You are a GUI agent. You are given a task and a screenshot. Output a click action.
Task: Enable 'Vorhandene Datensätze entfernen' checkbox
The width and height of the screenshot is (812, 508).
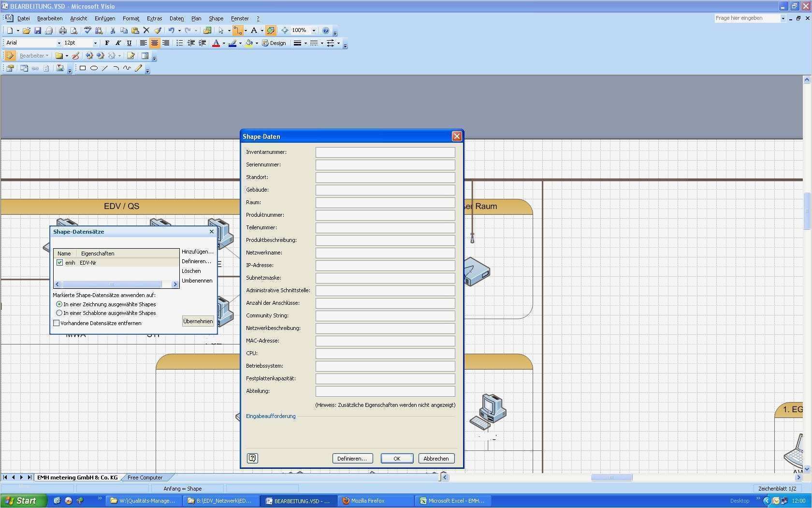(x=57, y=323)
